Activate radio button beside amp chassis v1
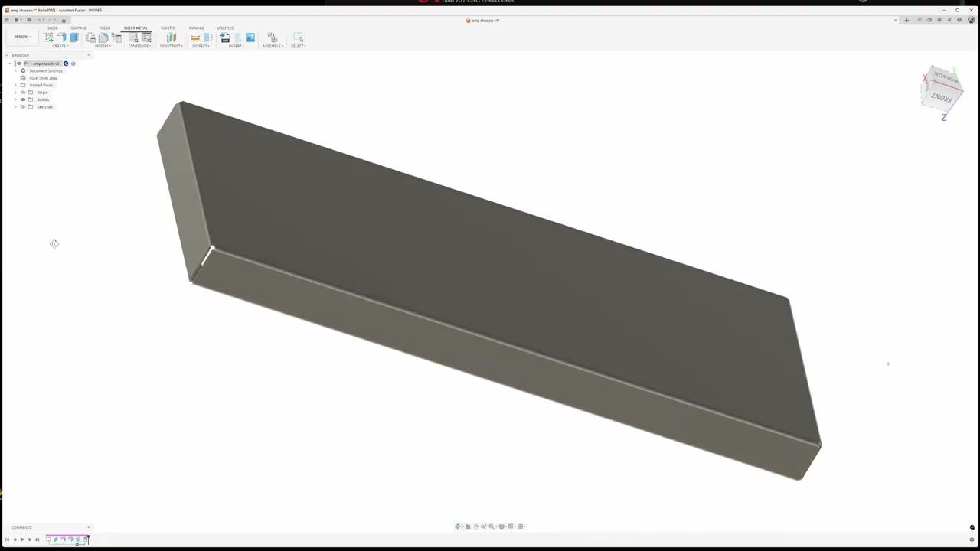 tap(73, 64)
